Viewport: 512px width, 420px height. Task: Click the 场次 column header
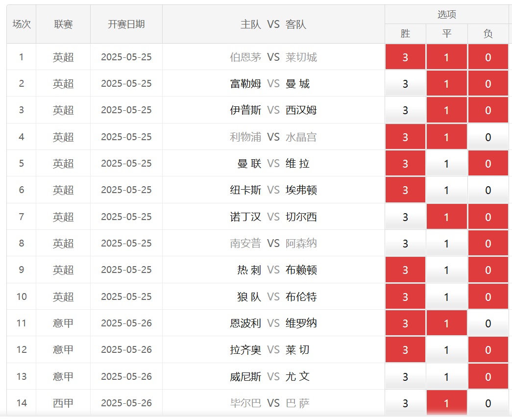(x=21, y=24)
